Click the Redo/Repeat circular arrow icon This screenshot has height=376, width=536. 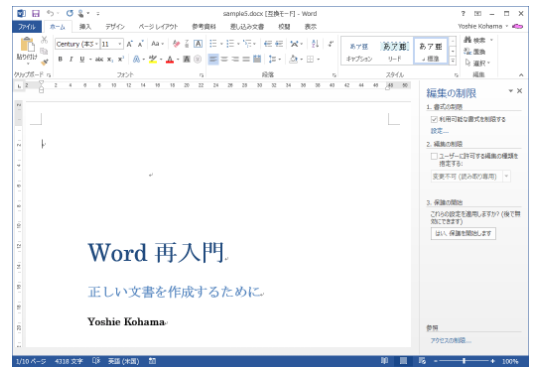pyautogui.click(x=70, y=13)
